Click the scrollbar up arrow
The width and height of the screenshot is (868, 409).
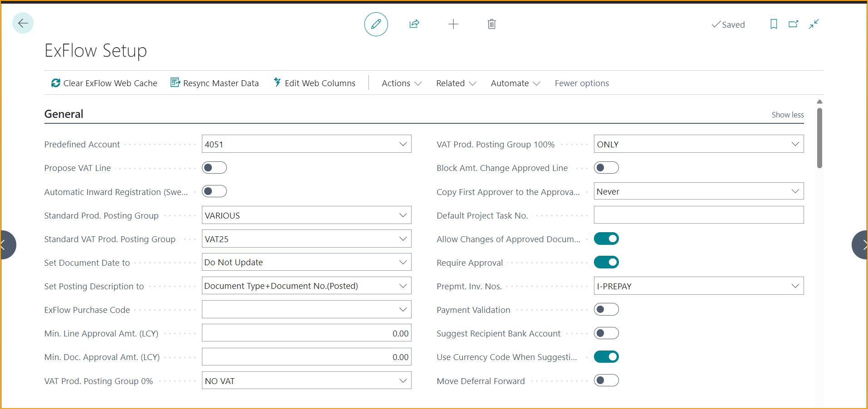point(819,102)
